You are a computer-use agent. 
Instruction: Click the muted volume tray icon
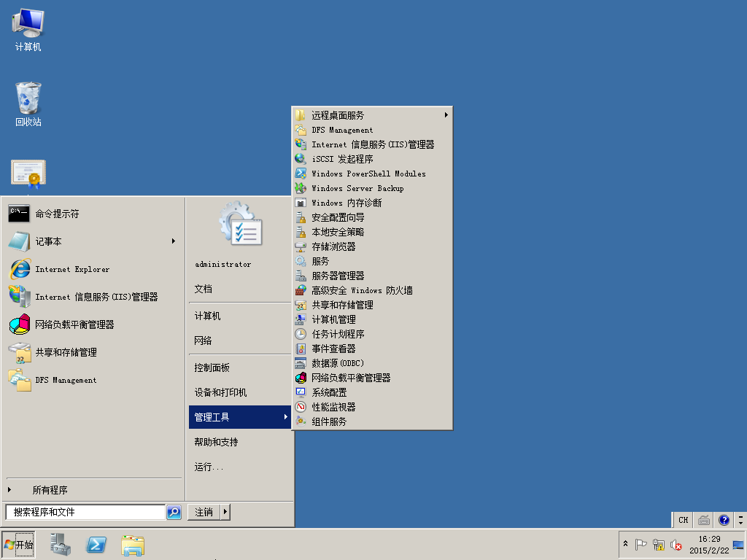coord(676,544)
